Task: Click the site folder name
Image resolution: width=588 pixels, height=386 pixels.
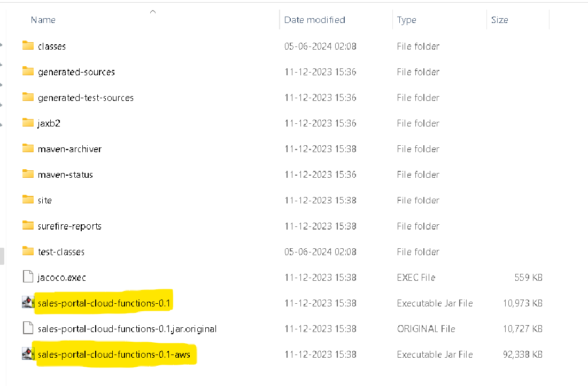Action: coord(45,200)
